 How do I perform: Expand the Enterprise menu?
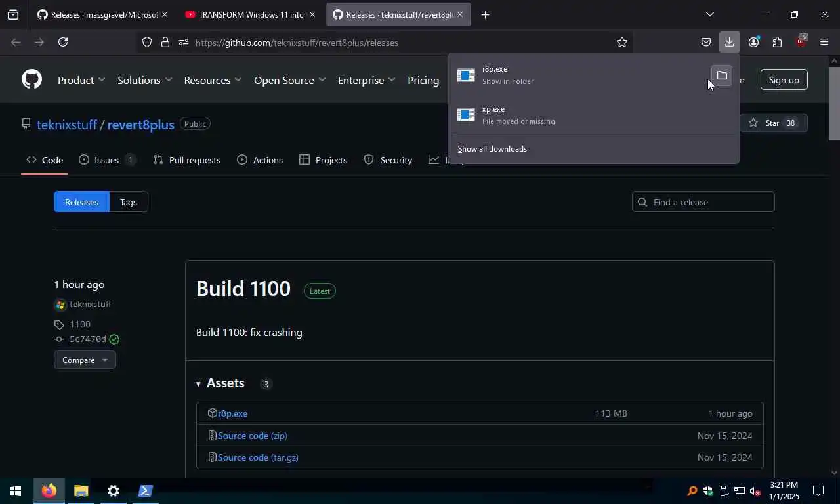tap(366, 80)
